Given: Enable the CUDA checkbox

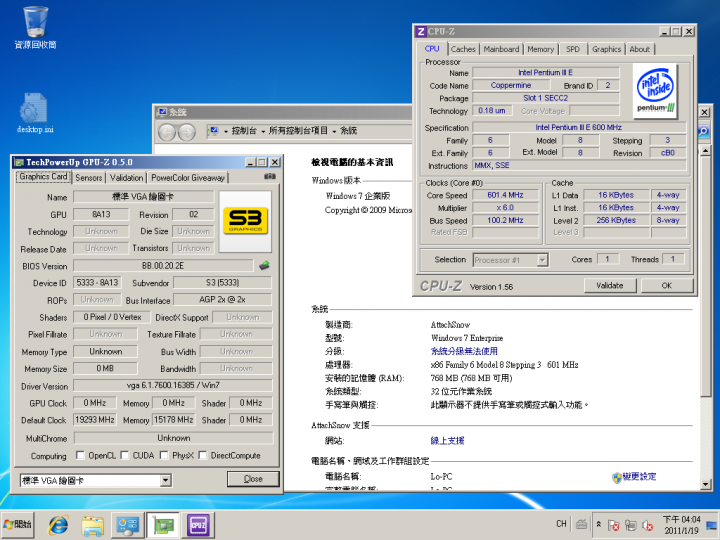Looking at the screenshot, I should pos(124,455).
